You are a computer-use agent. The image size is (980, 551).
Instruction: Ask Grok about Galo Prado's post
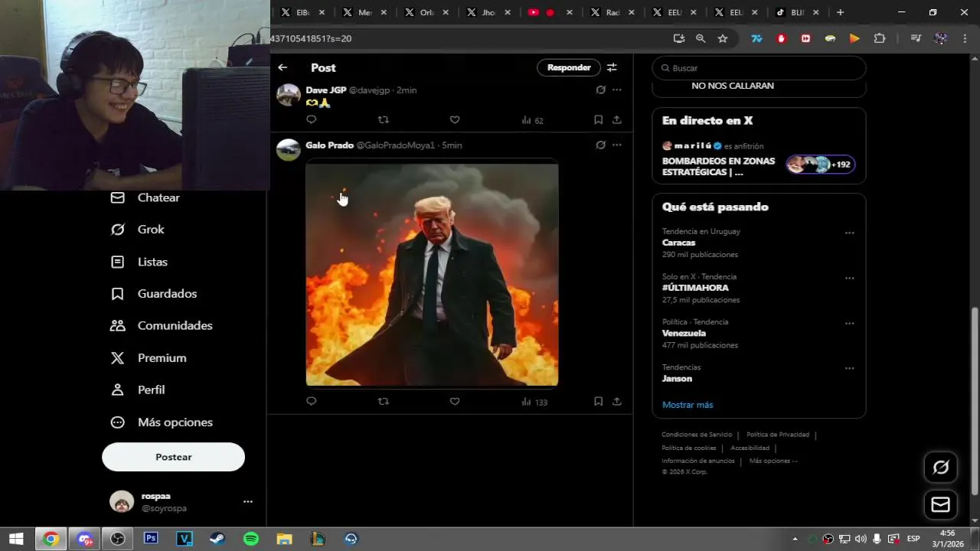(600, 145)
